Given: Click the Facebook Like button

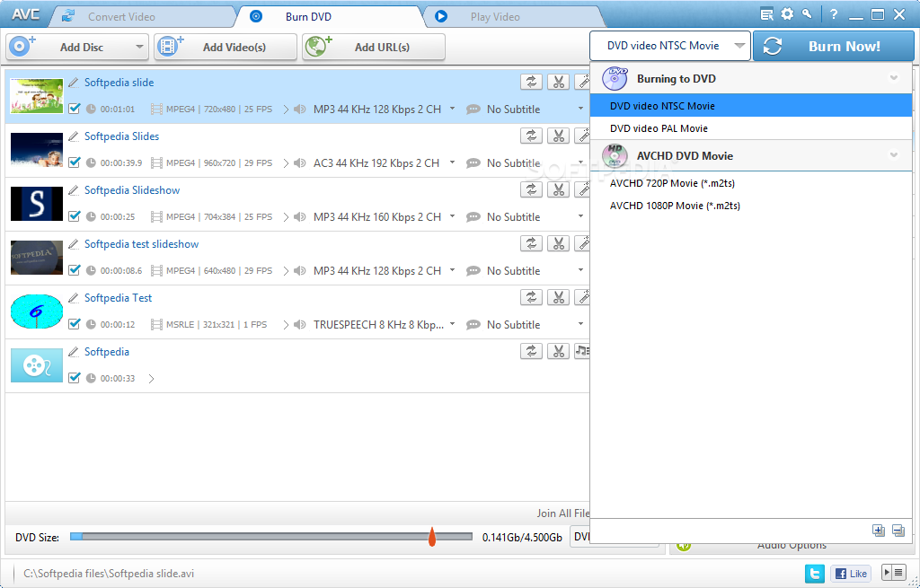Looking at the screenshot, I should [851, 574].
